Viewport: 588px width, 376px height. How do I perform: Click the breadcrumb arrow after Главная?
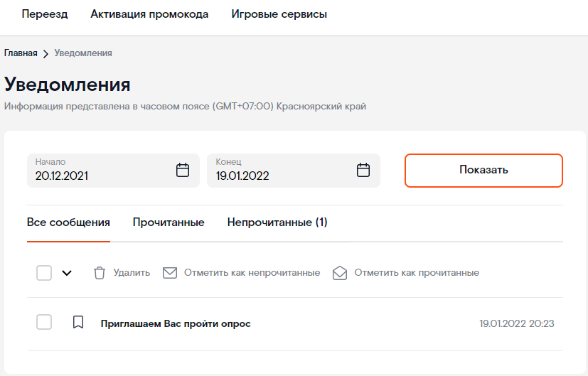(x=46, y=54)
